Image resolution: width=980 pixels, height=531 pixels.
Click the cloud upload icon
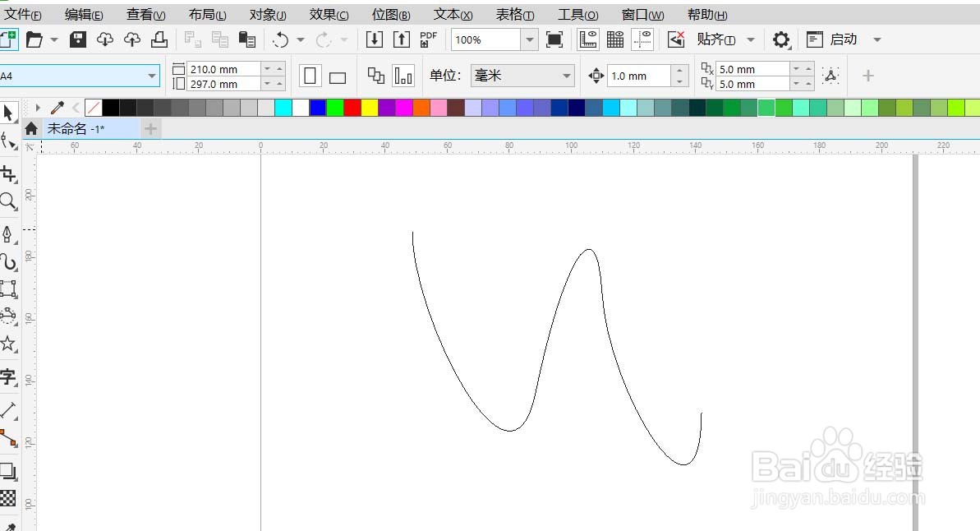(132, 40)
